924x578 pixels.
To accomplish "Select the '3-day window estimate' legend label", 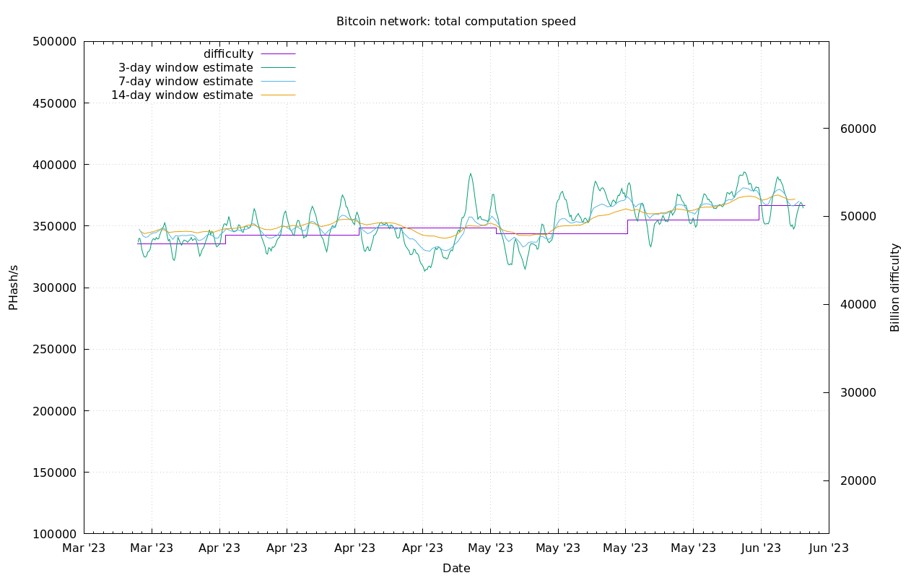I will click(x=186, y=68).
